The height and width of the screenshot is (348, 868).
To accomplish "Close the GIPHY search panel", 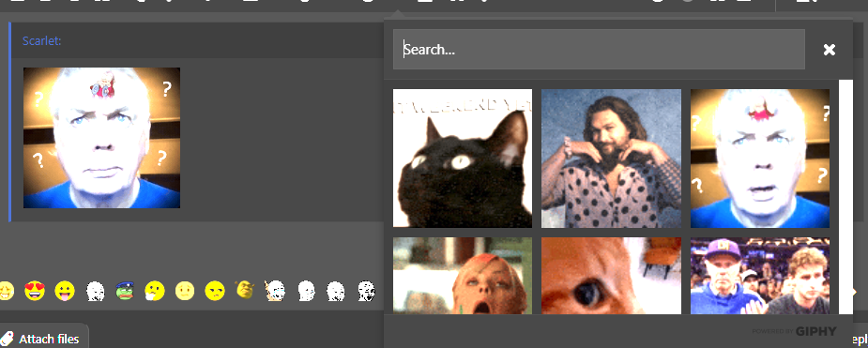I will [829, 50].
